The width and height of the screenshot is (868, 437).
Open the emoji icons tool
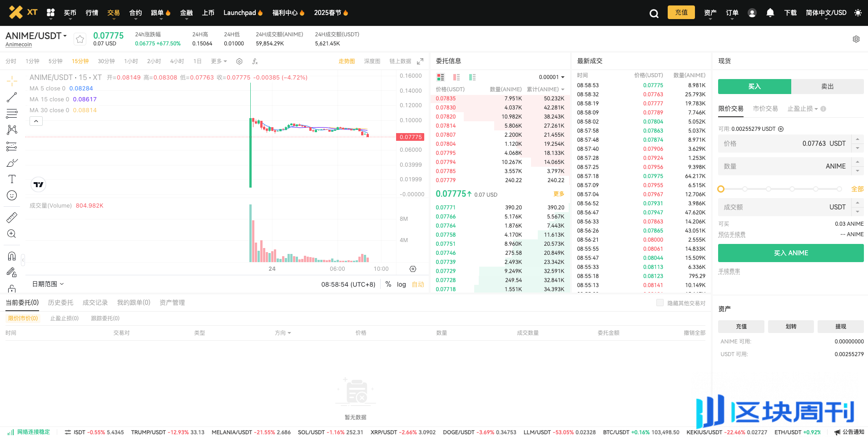(12, 195)
